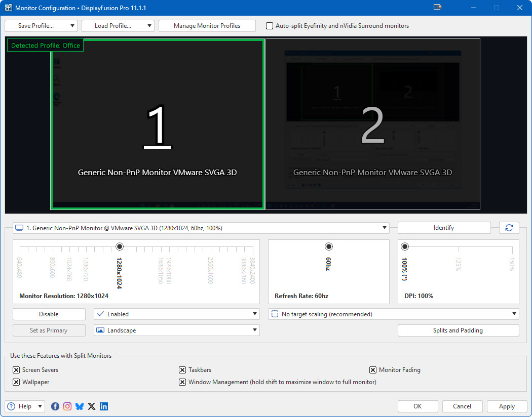Expand the Save Profile dropdown
The image size is (532, 417).
(72, 26)
